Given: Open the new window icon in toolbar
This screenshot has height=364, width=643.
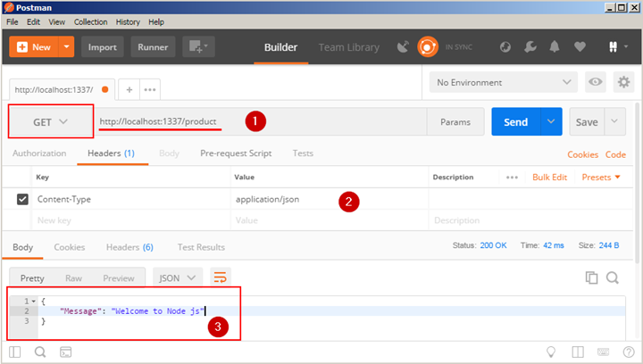Looking at the screenshot, I should click(x=198, y=46).
